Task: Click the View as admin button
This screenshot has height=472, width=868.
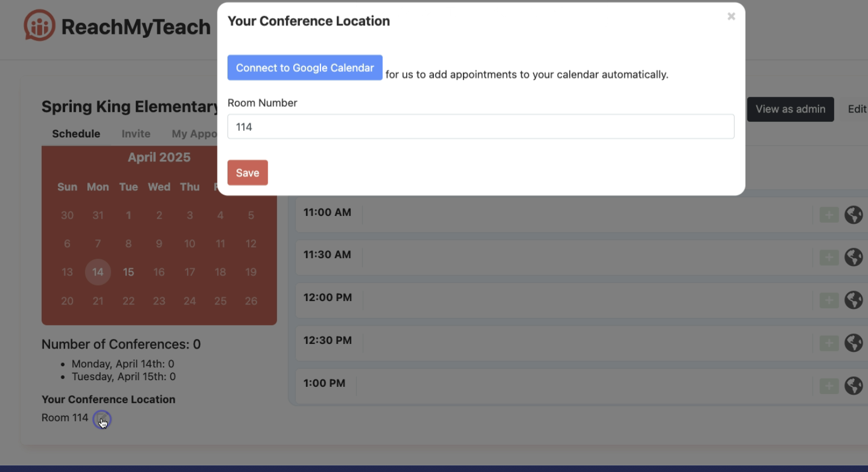Action: point(790,109)
